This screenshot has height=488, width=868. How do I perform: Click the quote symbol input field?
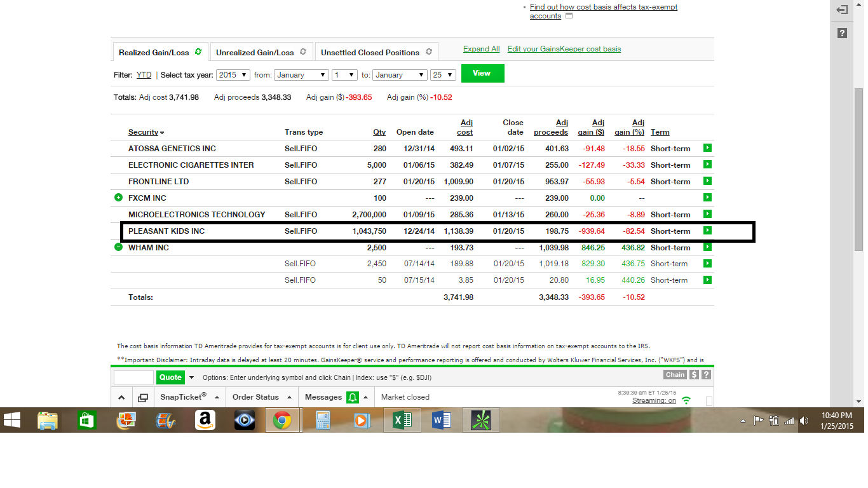tap(133, 377)
